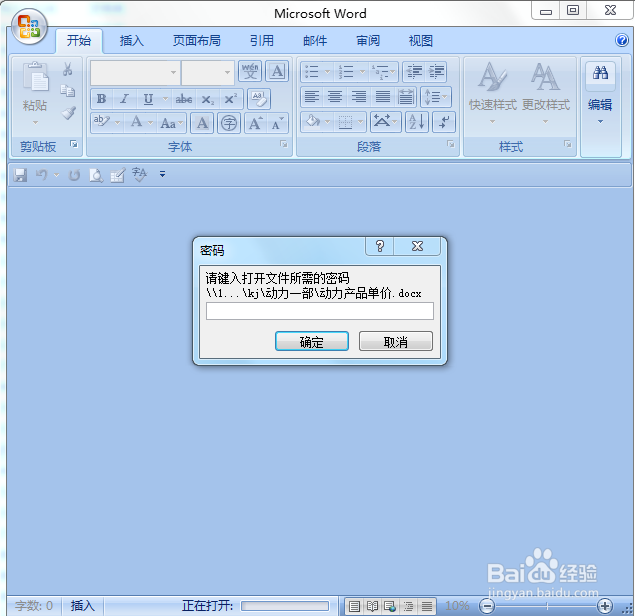Open the font size dropdown
Viewport: 635px width, 616px height.
pos(228,72)
